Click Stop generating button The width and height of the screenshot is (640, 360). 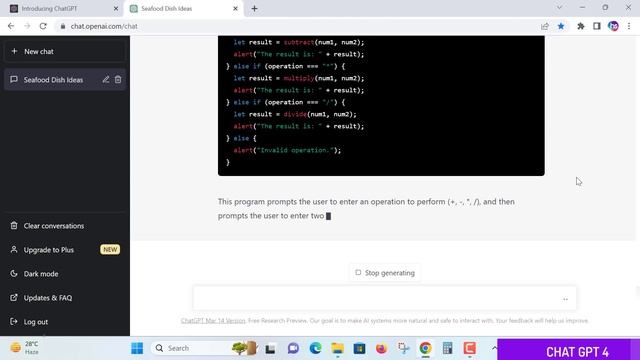[385, 273]
